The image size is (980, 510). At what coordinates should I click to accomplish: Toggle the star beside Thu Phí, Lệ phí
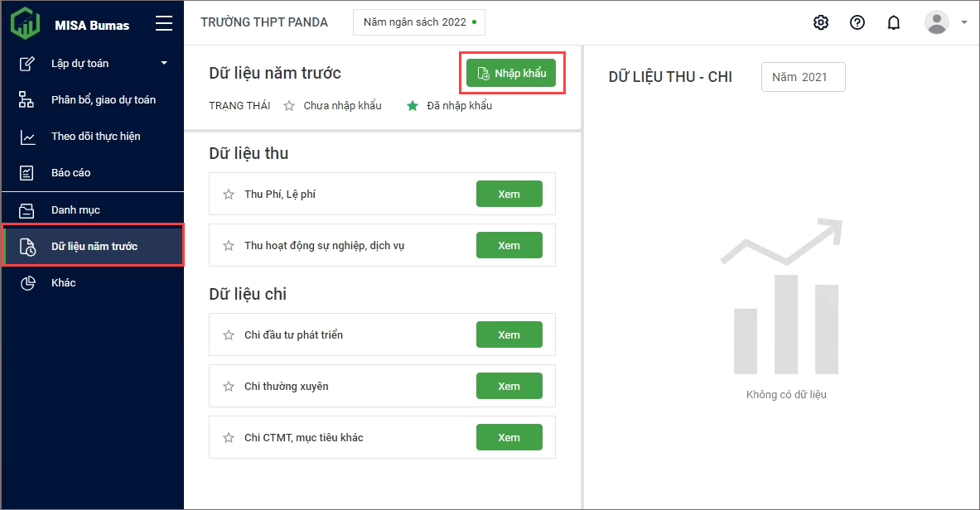[x=229, y=195]
